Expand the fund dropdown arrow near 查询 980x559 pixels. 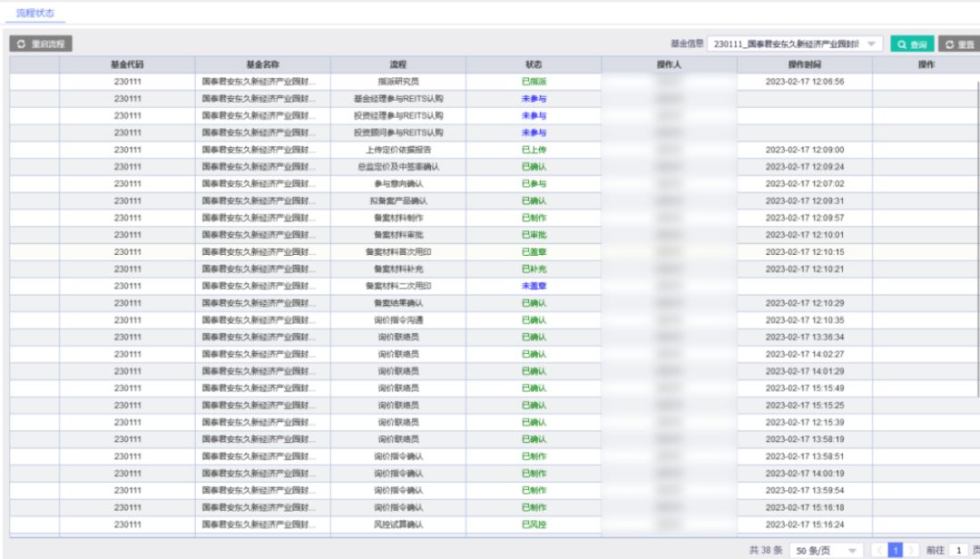click(871, 44)
